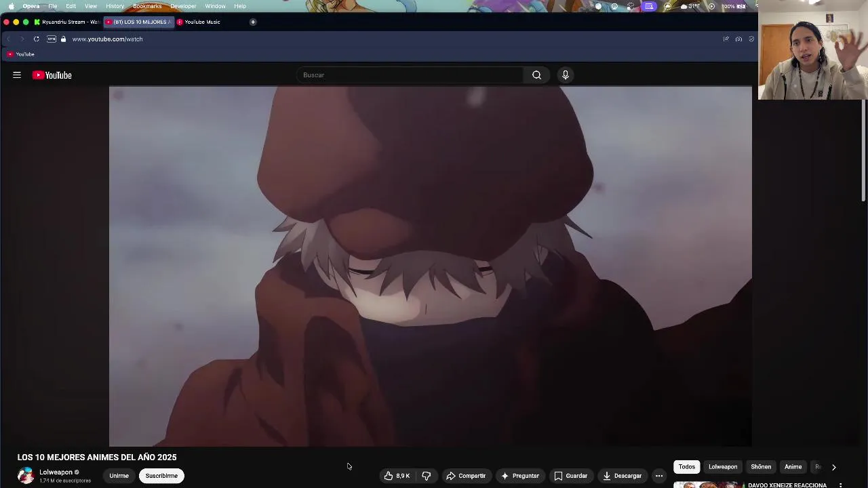Screen dimensions: 868x488
Task: Open the YouTube bookmark in bookmarks bar
Action: [x=20, y=54]
